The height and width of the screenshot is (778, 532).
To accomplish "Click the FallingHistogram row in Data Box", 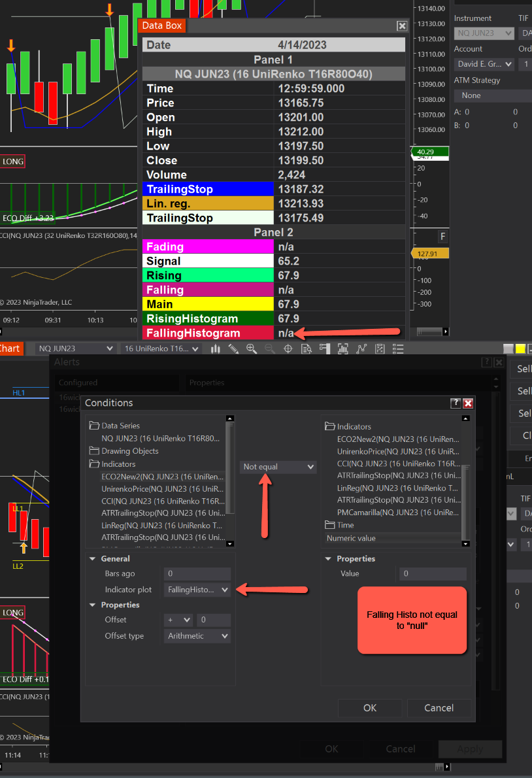I will coord(274,333).
